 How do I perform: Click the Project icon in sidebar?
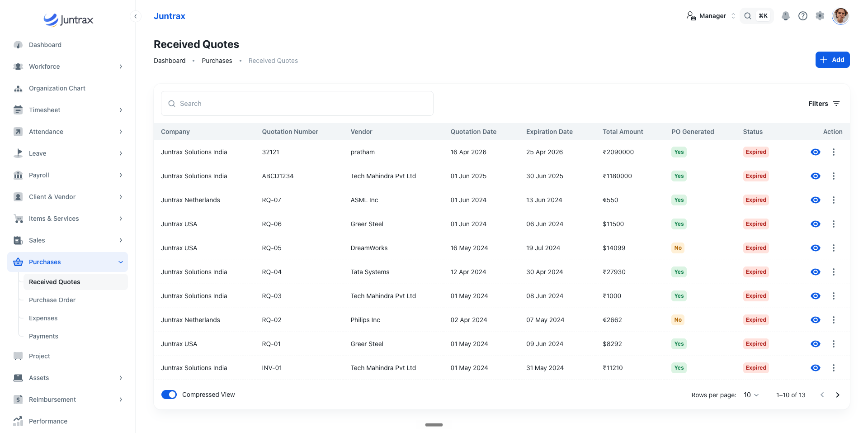[18, 356]
